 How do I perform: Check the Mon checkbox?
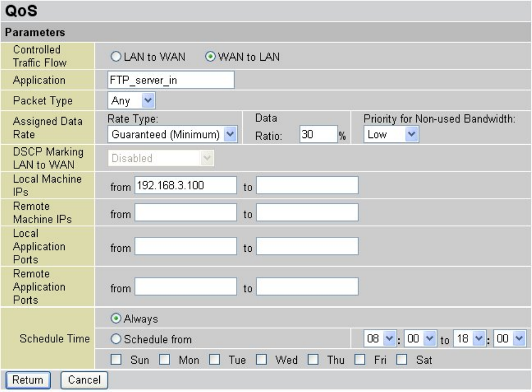point(164,359)
